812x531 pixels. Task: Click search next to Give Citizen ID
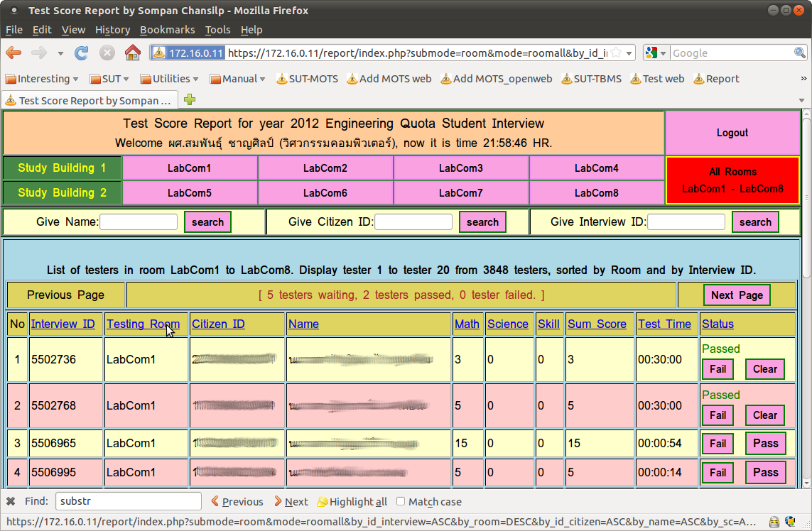tap(482, 222)
